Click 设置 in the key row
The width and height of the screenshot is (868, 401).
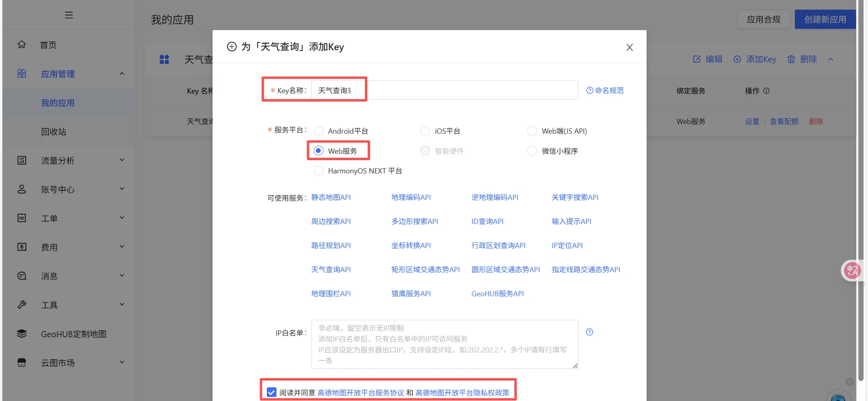point(752,121)
